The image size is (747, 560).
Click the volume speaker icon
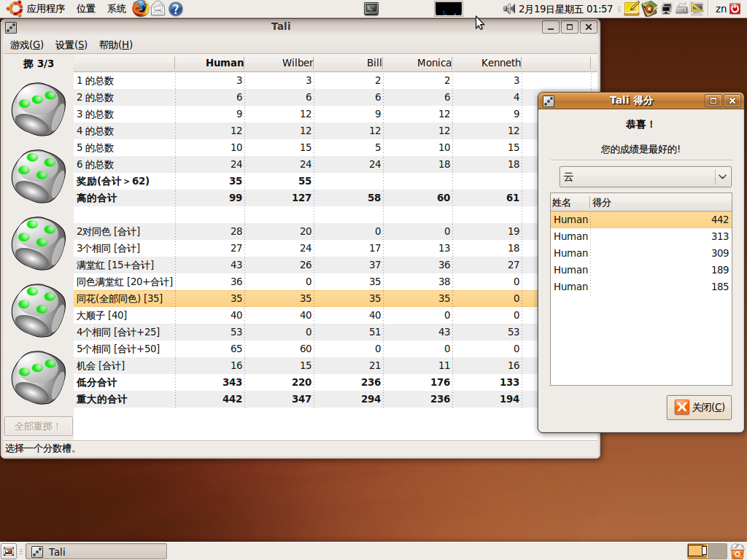(509, 9)
